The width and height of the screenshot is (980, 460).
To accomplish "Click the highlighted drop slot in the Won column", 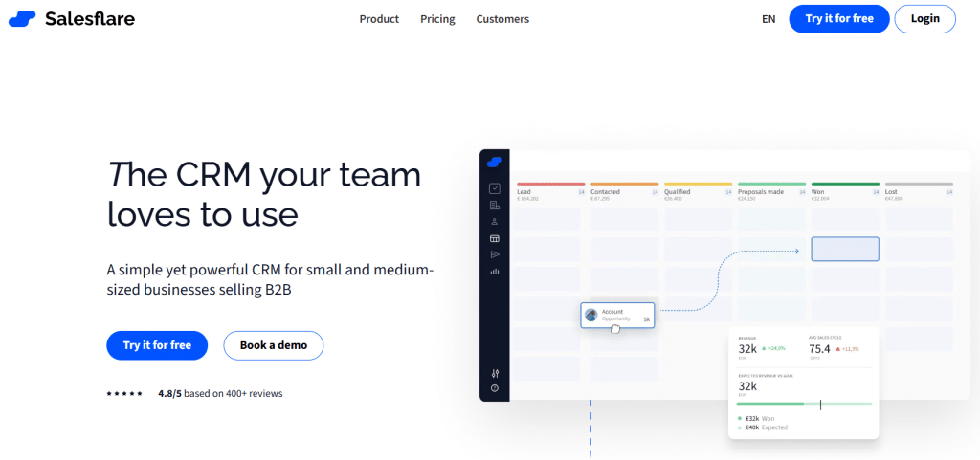I will pyautogui.click(x=845, y=249).
